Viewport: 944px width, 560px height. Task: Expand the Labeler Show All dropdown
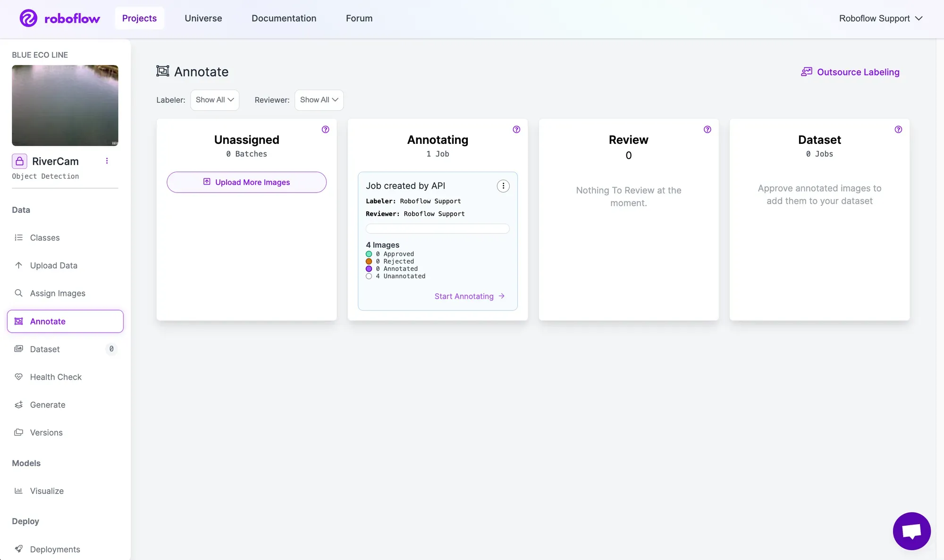coord(215,100)
